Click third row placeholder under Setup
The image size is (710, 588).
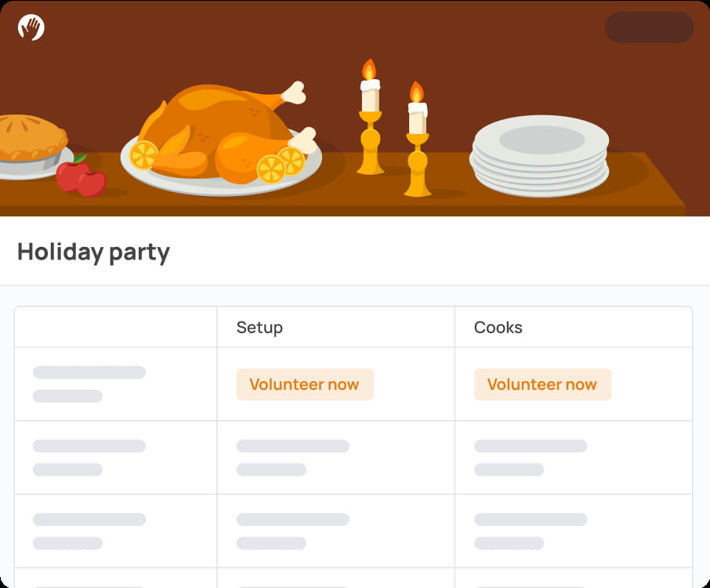click(x=292, y=531)
